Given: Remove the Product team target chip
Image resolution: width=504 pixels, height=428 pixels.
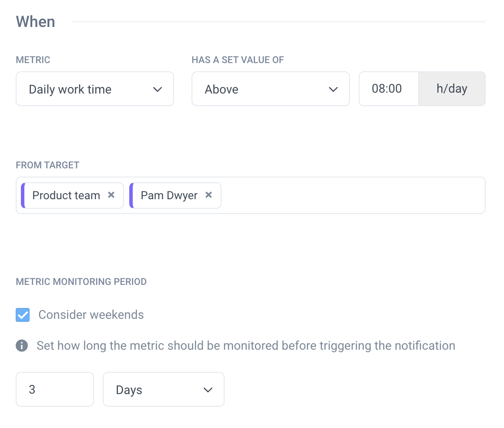Looking at the screenshot, I should click(111, 195).
